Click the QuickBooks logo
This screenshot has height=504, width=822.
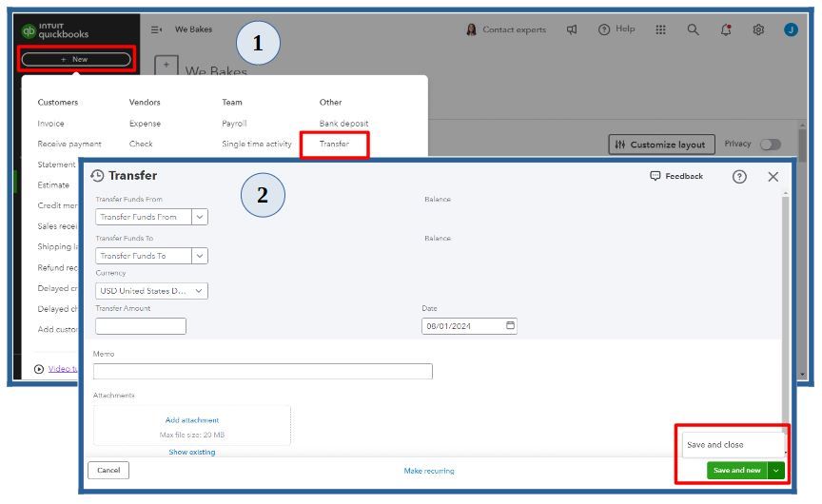pos(55,30)
